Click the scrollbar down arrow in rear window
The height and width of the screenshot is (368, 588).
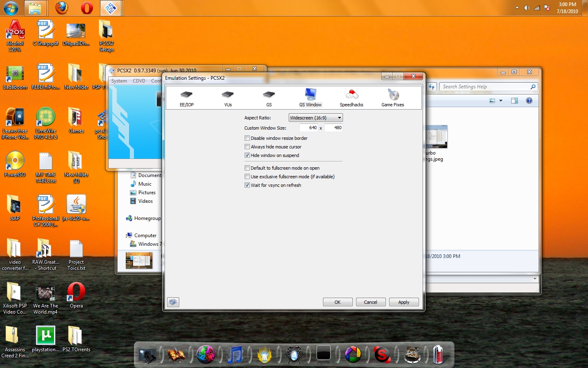tap(535, 278)
